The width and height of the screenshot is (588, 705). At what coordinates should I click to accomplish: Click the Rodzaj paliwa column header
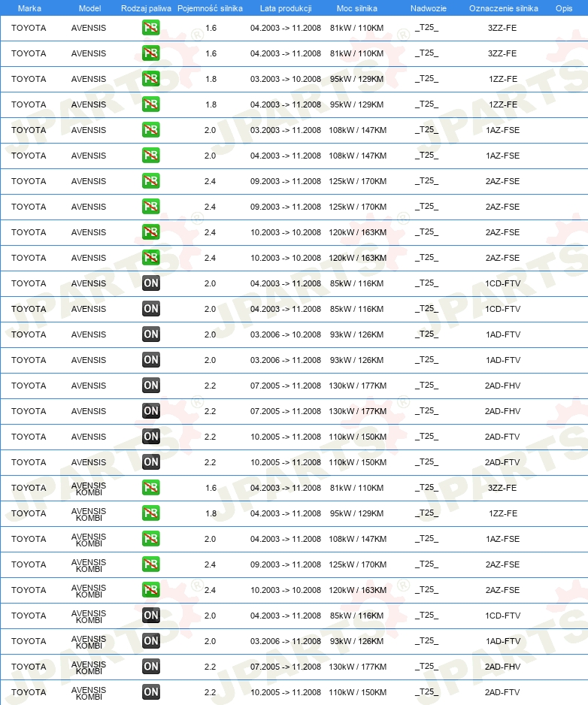(x=146, y=8)
